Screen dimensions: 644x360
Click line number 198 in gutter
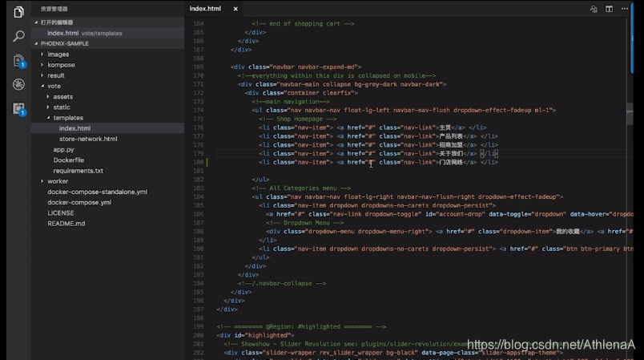199,318
